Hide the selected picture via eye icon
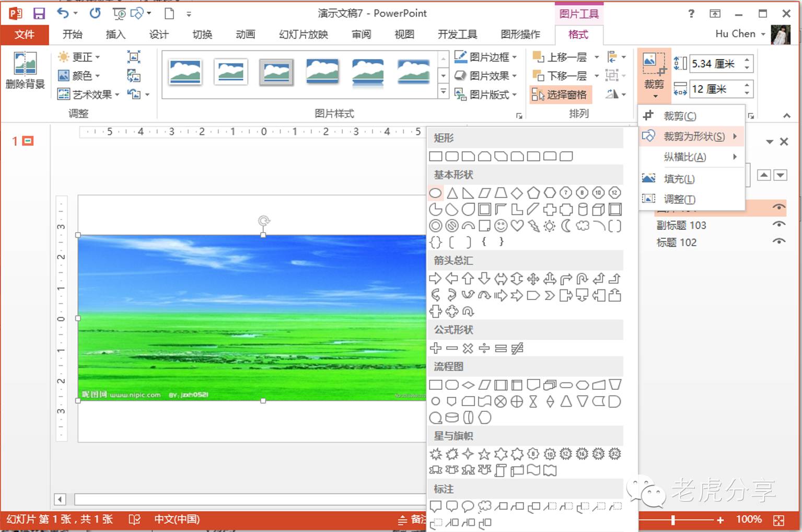The image size is (802, 532). 779,207
